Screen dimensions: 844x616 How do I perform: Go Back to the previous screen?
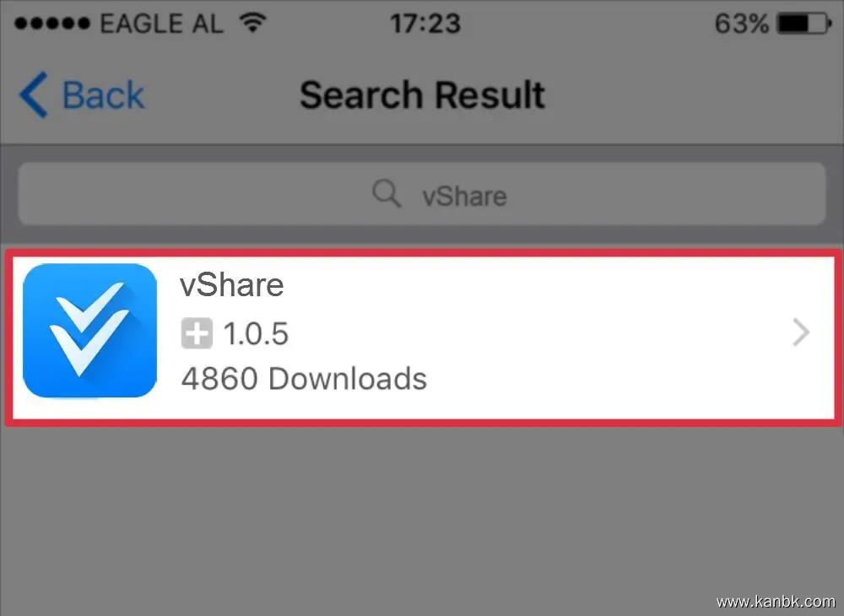(82, 95)
